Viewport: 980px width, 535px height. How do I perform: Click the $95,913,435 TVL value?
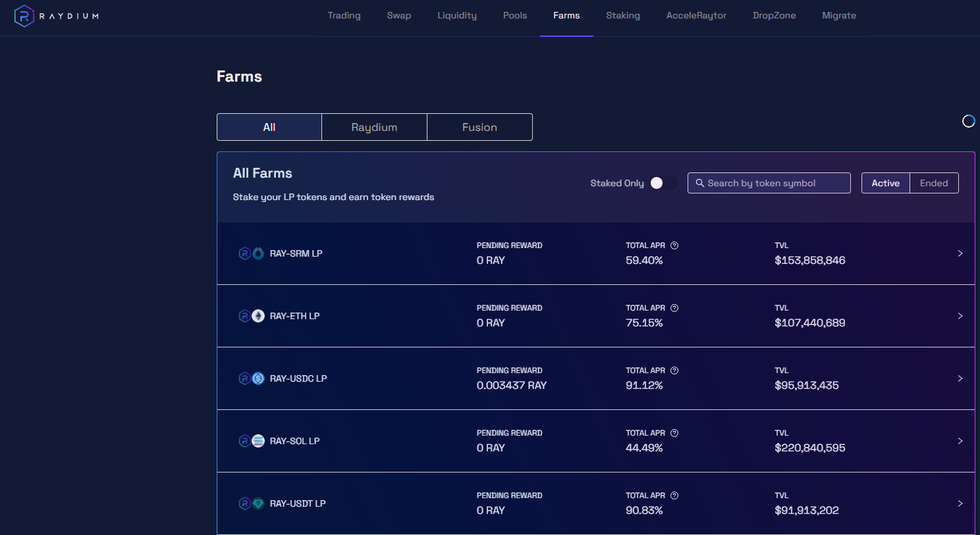click(807, 386)
